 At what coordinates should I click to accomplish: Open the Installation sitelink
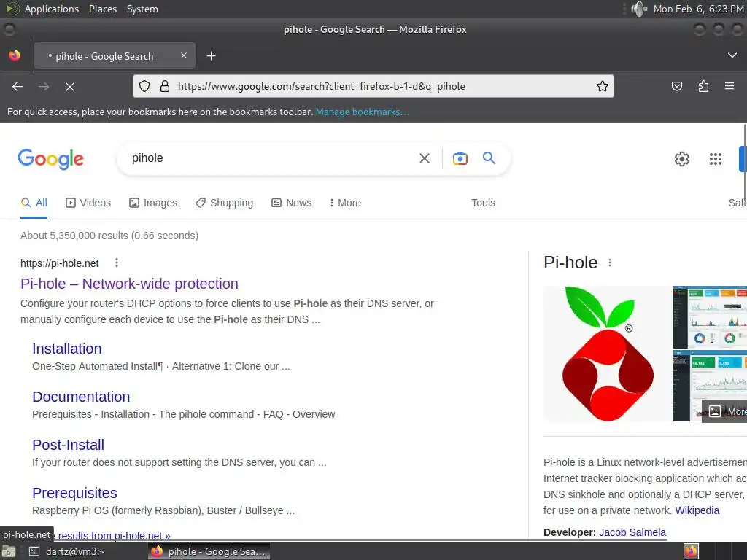tap(66, 349)
